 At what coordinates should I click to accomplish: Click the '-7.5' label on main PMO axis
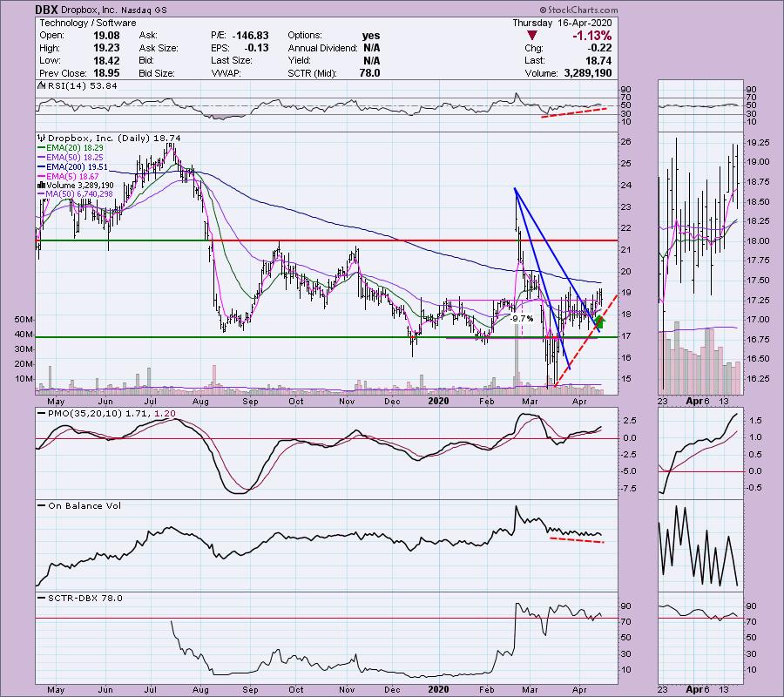click(628, 488)
